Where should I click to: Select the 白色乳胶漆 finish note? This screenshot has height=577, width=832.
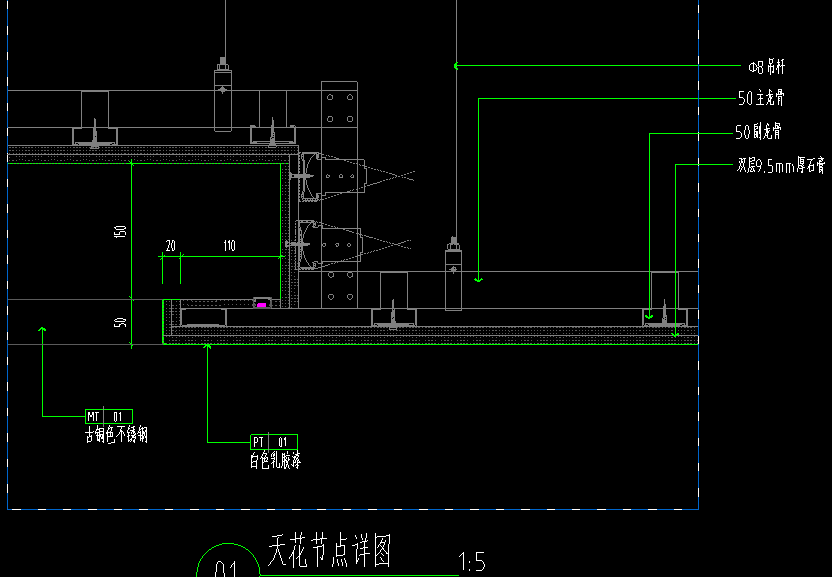275,460
